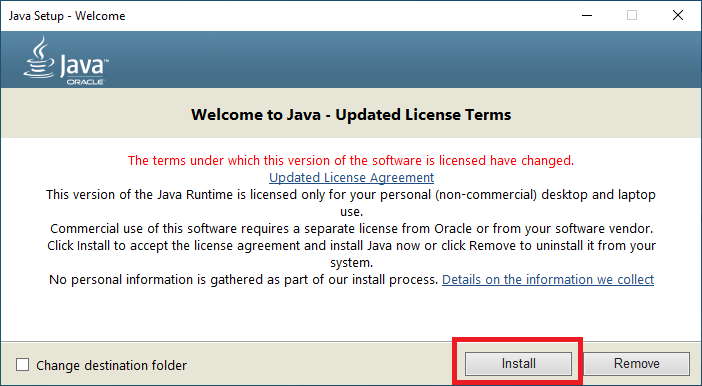Open Details on the information we collect
The height and width of the screenshot is (386, 702).
click(x=548, y=280)
